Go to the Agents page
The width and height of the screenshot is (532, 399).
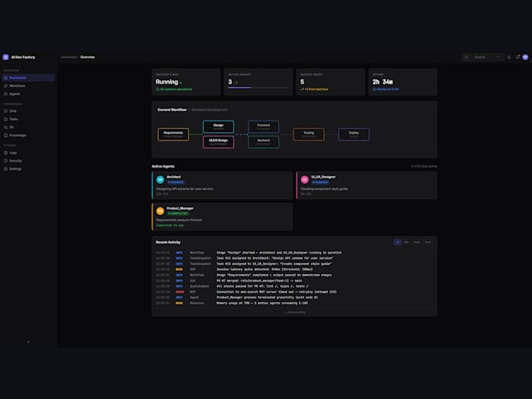[28, 94]
